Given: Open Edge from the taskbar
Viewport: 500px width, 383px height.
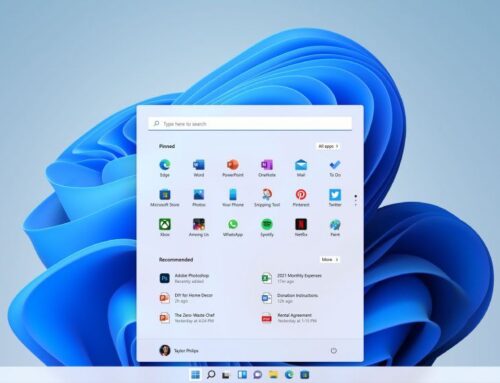Looking at the screenshot, I should 289,375.
